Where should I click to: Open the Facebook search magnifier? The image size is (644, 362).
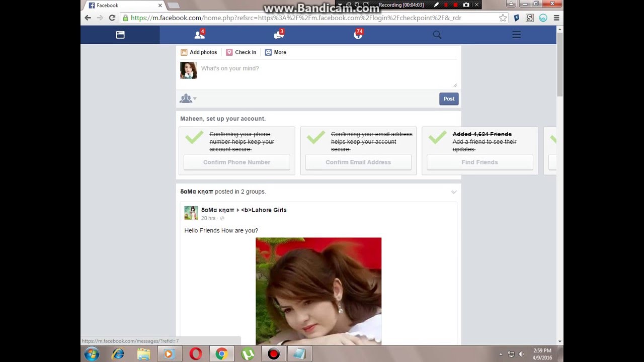(437, 35)
